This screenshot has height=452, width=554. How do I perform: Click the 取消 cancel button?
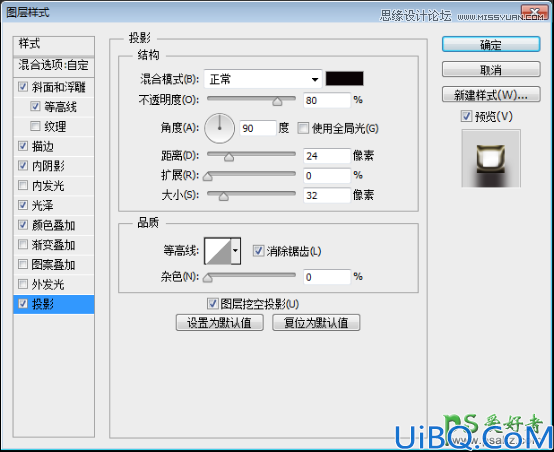tap(491, 70)
